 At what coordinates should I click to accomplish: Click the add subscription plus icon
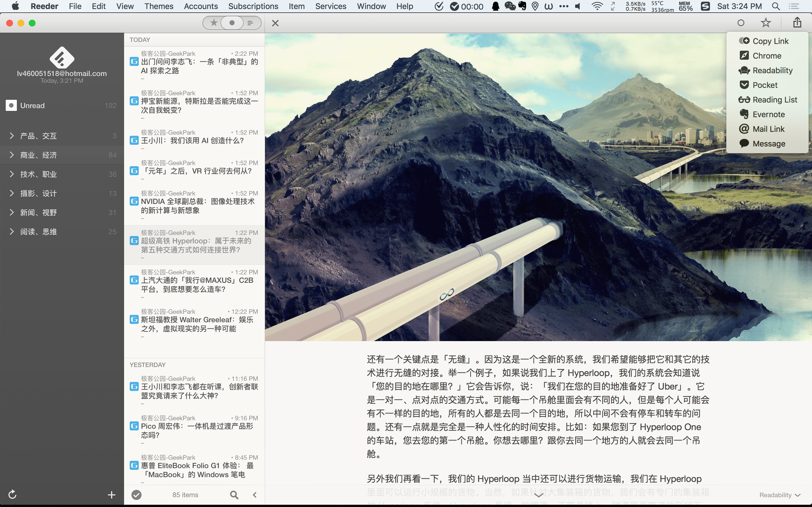tap(111, 495)
